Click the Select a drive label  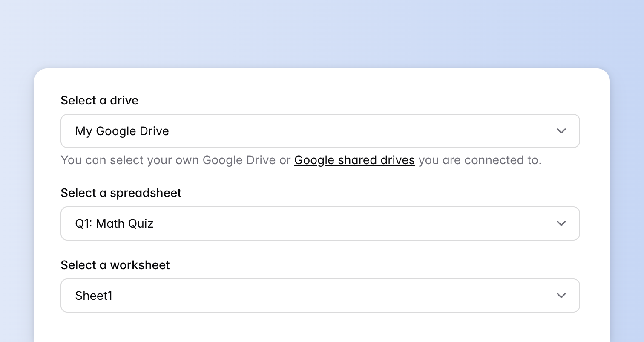tap(99, 100)
